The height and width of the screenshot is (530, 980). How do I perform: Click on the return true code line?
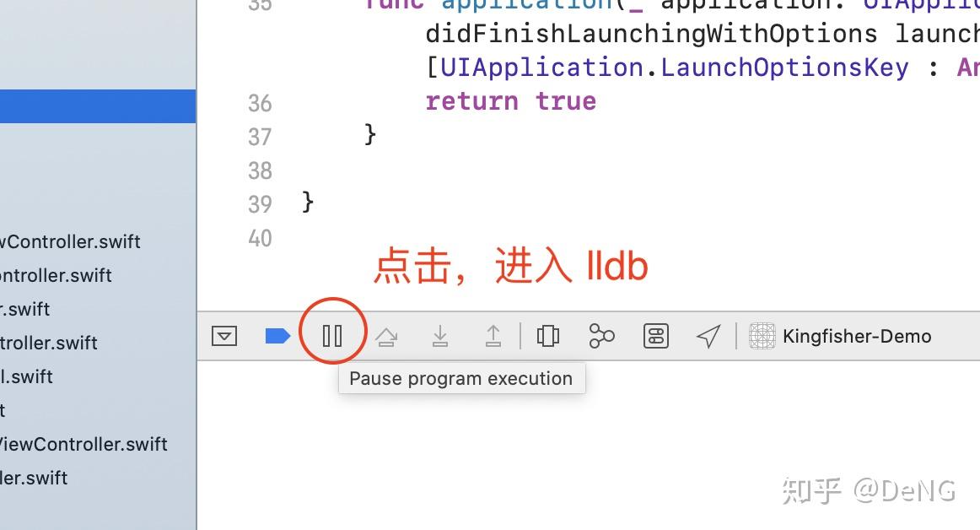click(x=510, y=101)
